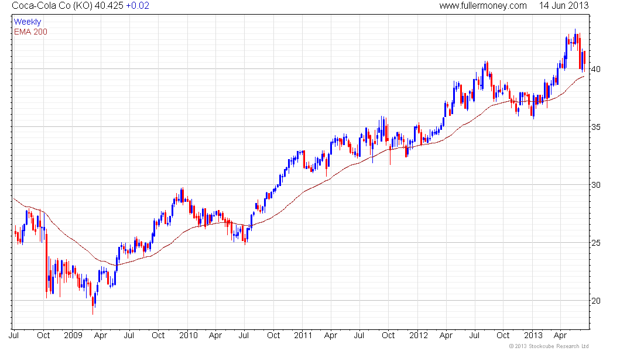644x351 pixels.
Task: Click the 2009 year label on time axis
Action: (73, 335)
